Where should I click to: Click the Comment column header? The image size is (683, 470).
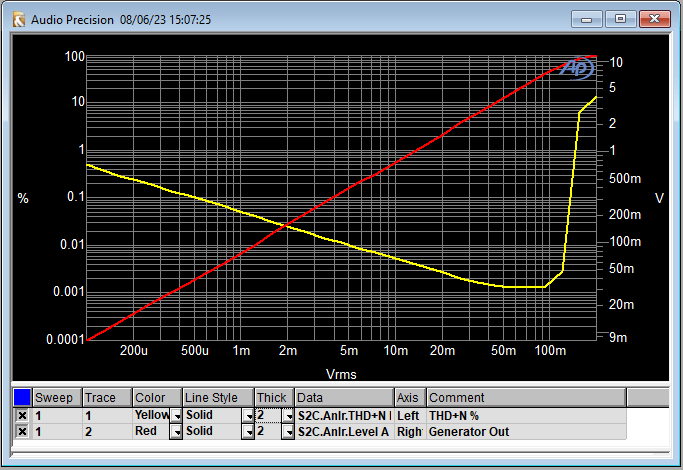(x=526, y=398)
